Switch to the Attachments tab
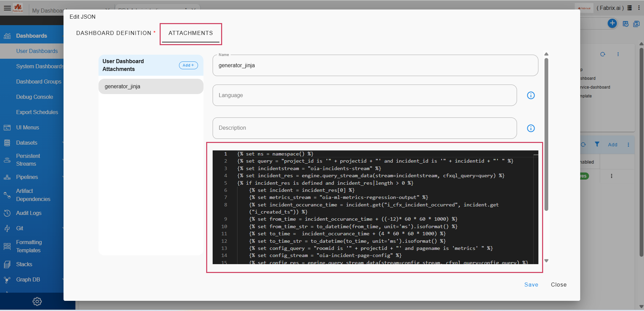644x311 pixels. (191, 33)
